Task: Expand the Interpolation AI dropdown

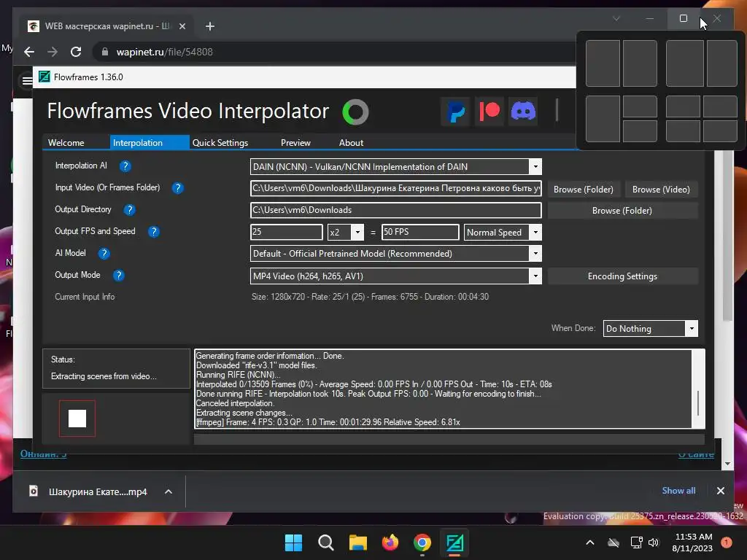Action: (535, 167)
